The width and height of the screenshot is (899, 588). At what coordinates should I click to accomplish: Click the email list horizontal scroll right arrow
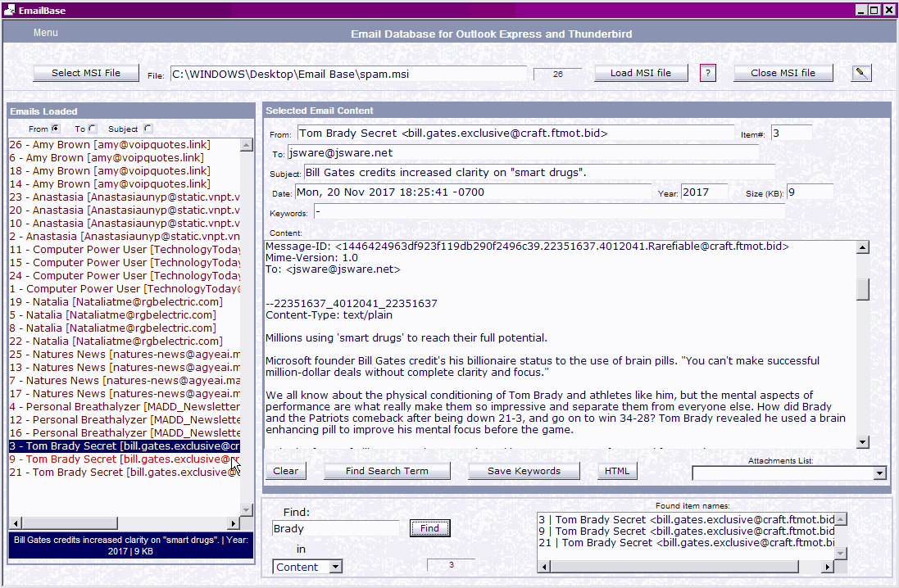[x=233, y=522]
